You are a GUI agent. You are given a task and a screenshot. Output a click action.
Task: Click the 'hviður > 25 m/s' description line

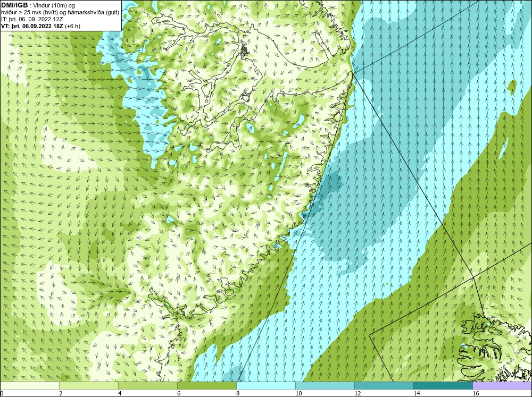coord(61,13)
